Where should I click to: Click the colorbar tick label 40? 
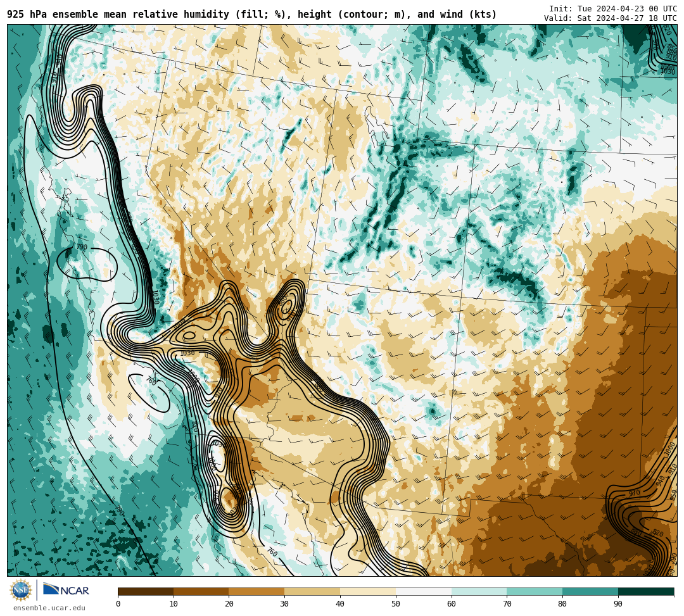pos(340,604)
